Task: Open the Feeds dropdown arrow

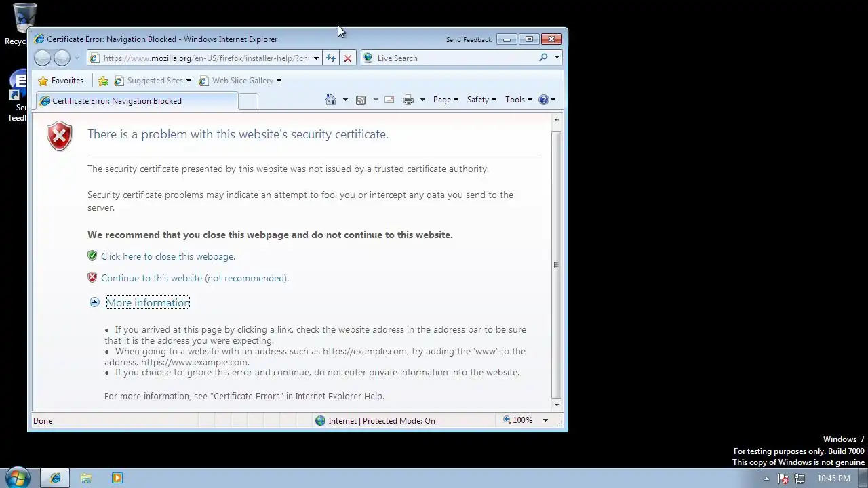Action: [x=376, y=100]
